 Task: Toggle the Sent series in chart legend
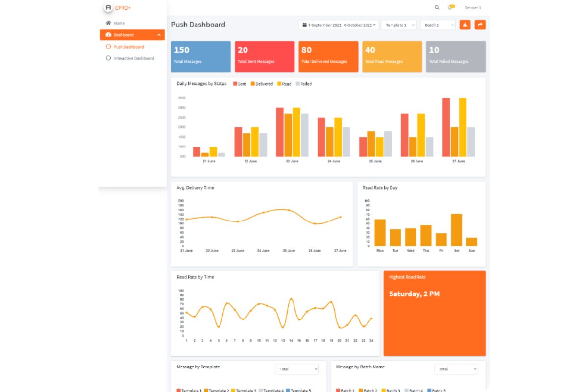(x=235, y=84)
